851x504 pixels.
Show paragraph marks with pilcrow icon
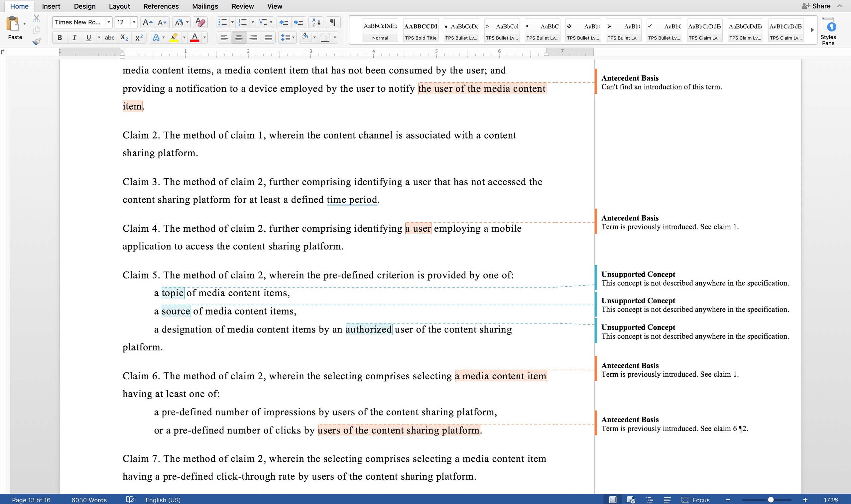pyautogui.click(x=333, y=22)
